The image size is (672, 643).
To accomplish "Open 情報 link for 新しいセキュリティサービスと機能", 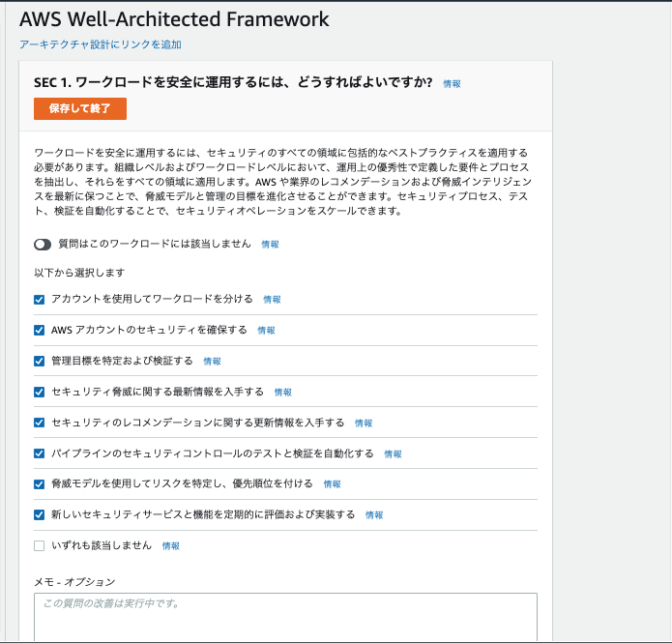I will pos(374,514).
